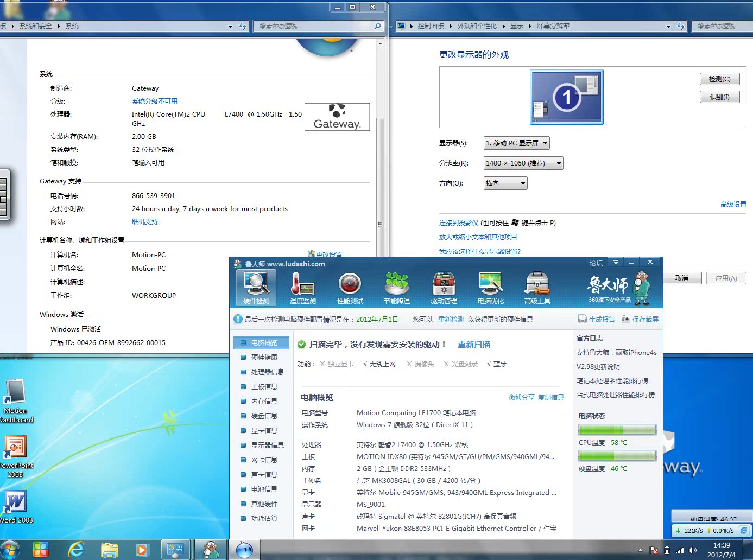Click 系统分级不可用 rating link

[155, 101]
